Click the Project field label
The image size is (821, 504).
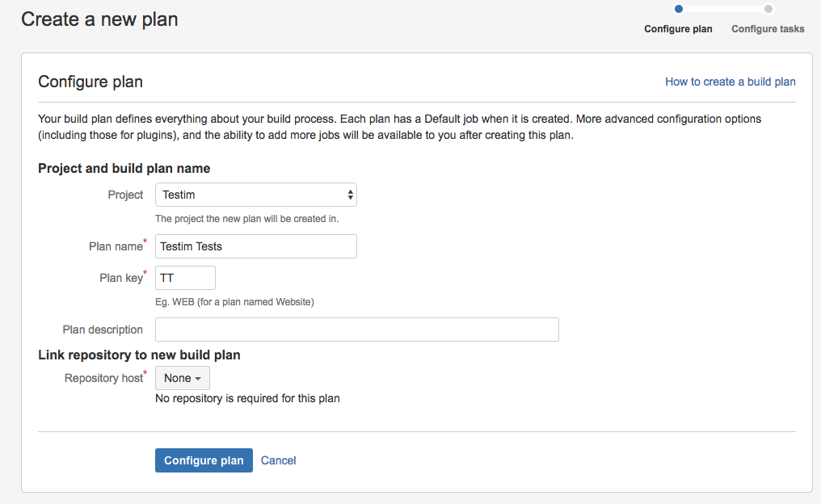click(x=125, y=195)
